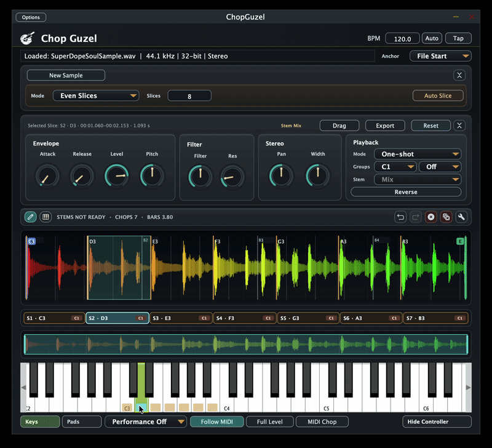Click the delete all slices icon

445,217
